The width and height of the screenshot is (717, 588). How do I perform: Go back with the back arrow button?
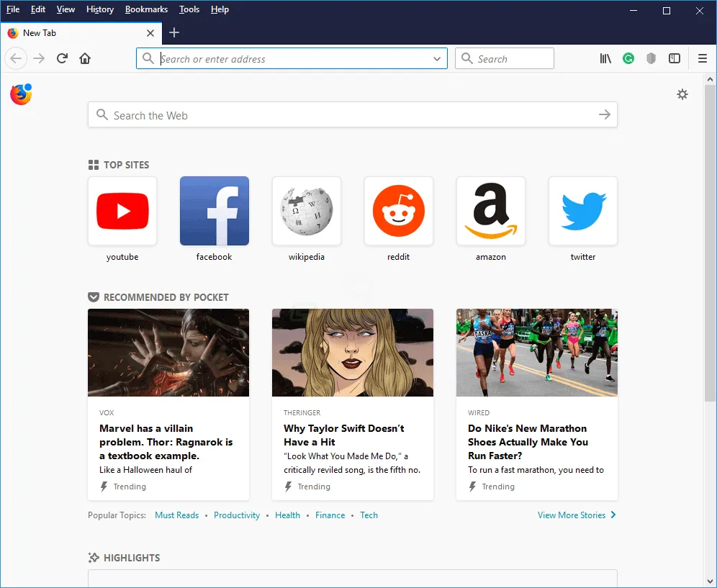tap(16, 58)
